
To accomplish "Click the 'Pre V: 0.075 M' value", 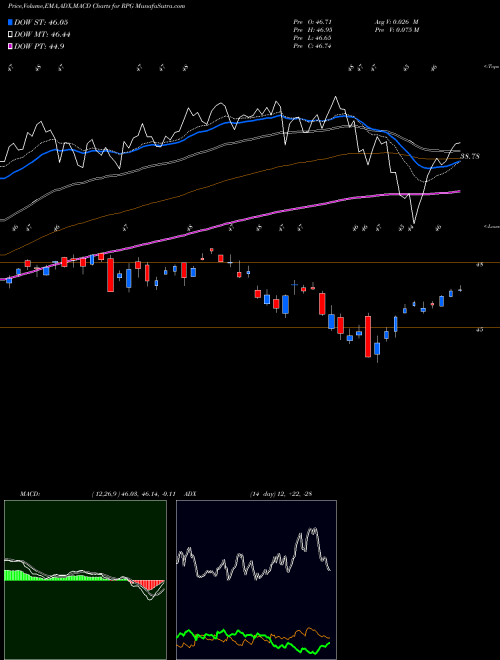I will (396, 30).
